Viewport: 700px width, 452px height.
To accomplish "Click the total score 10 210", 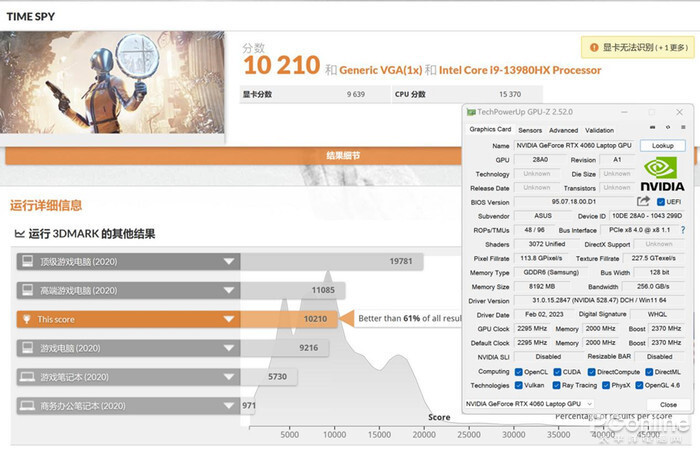I will tap(282, 66).
